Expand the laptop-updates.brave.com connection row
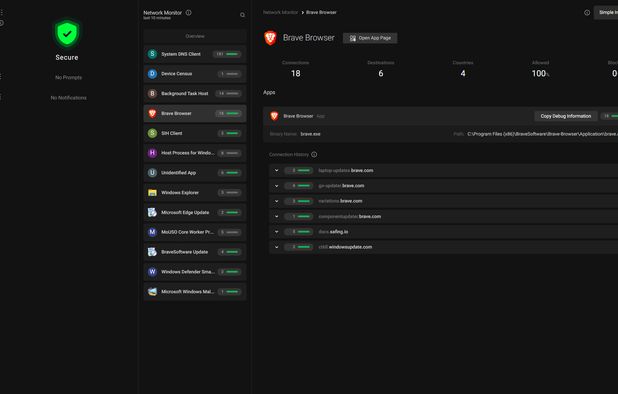 click(277, 171)
